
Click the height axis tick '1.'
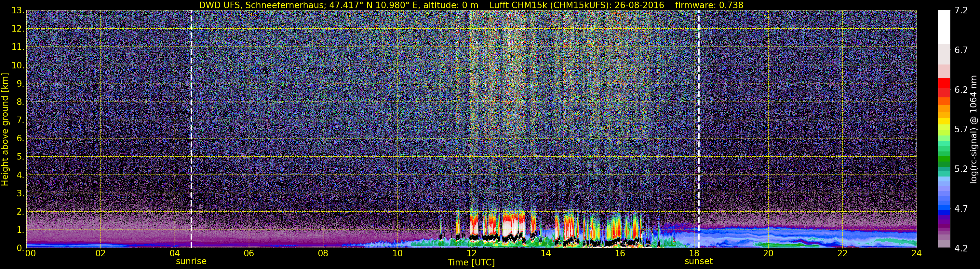point(20,230)
